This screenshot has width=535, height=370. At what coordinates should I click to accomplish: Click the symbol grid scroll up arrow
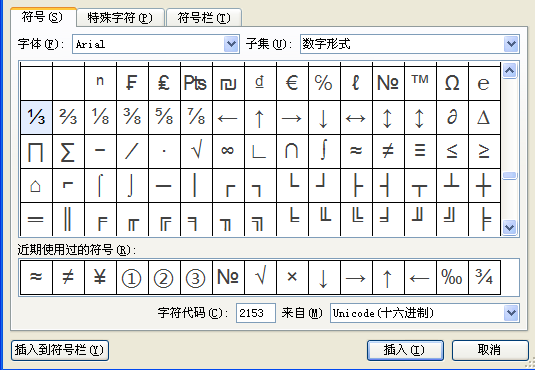[509, 71]
